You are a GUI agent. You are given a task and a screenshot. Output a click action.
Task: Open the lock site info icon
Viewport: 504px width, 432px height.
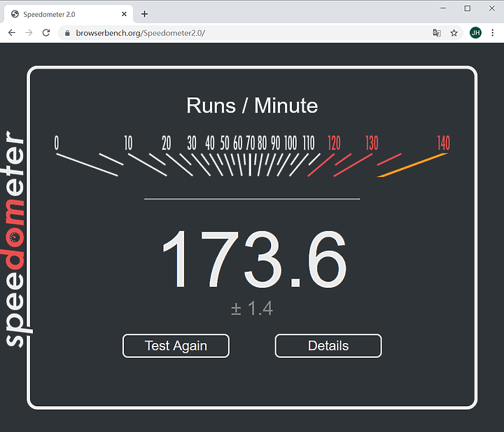tap(67, 33)
